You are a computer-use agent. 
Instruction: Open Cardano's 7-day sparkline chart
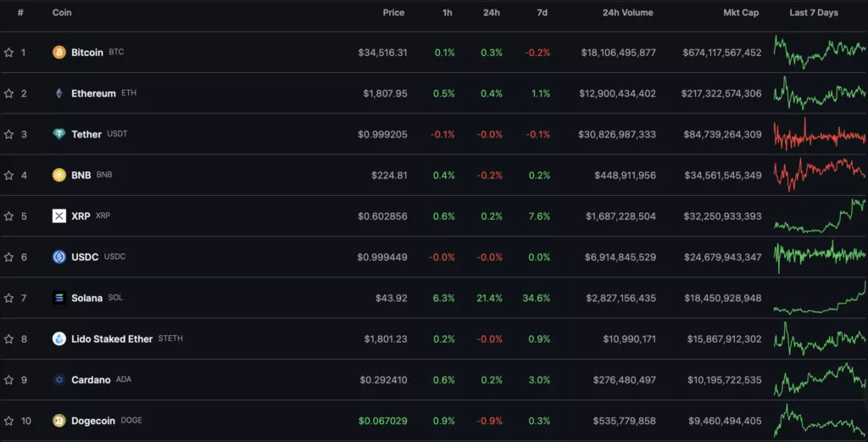[820, 380]
